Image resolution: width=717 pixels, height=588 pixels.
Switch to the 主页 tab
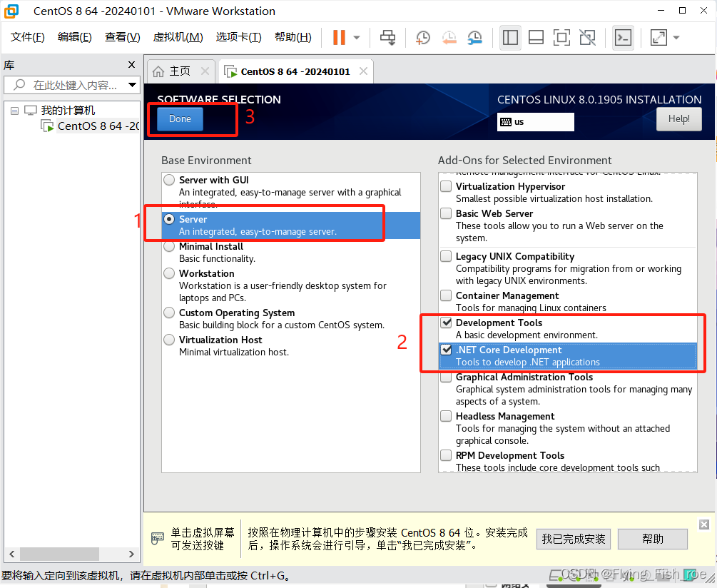(180, 71)
